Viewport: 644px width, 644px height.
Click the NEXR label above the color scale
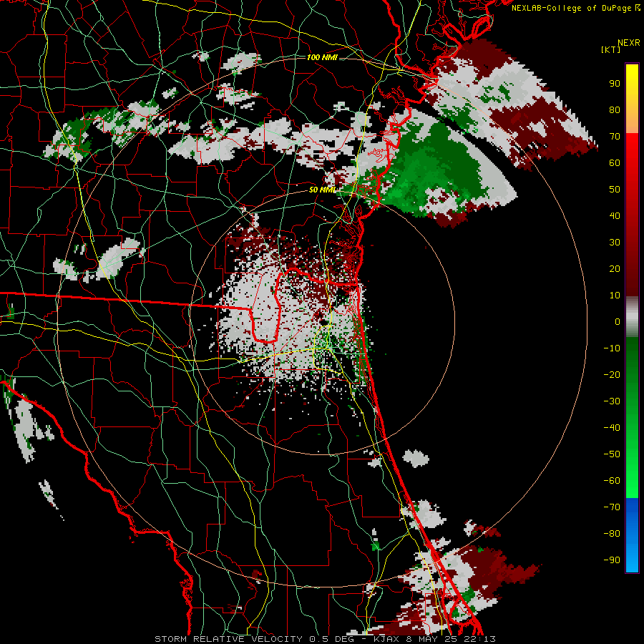click(x=629, y=43)
